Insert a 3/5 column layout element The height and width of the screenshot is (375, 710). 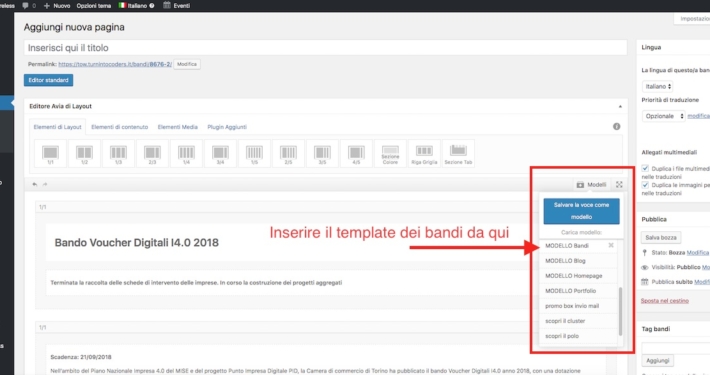(322, 154)
